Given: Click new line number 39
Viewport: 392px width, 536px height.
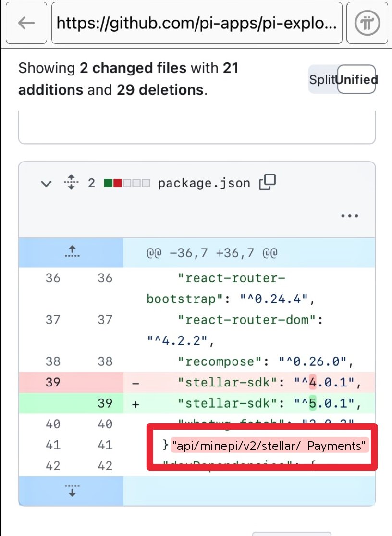Looking at the screenshot, I should 105,403.
